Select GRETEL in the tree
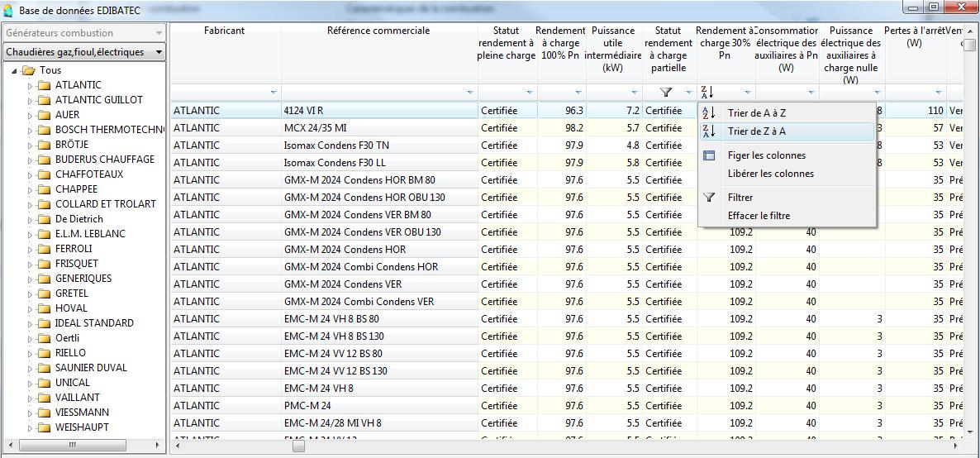The width and height of the screenshot is (980, 458). point(72,293)
